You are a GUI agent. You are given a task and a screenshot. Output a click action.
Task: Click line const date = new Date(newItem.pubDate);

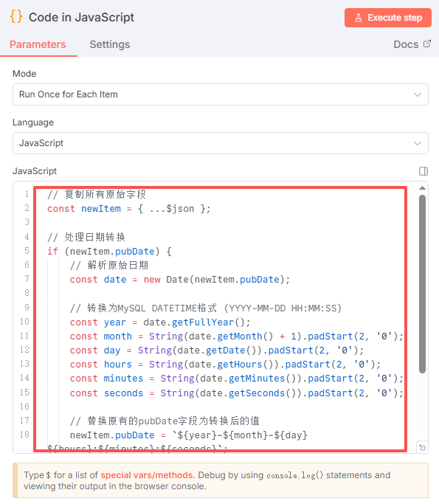click(x=179, y=280)
